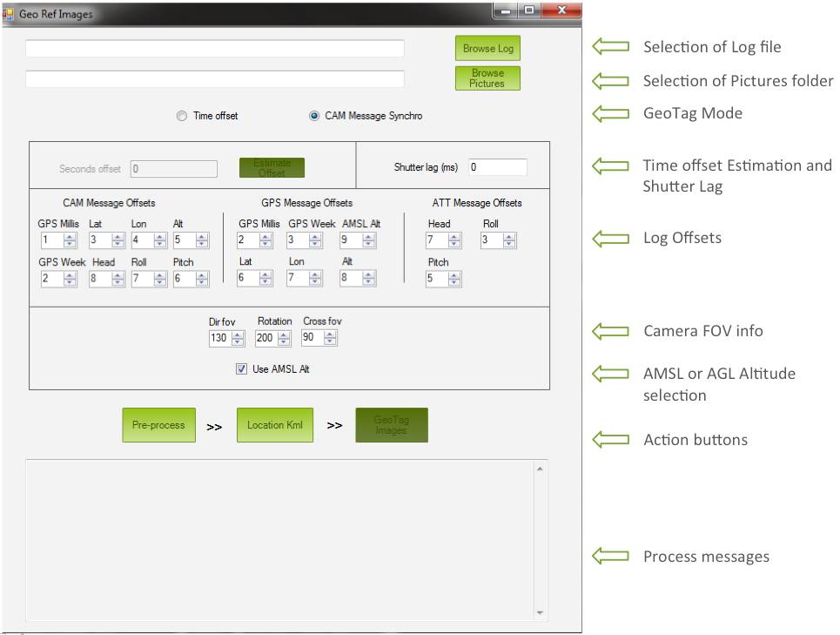Uncheck the Use AMSL Alt checkbox
The image size is (840, 635).
(x=242, y=368)
